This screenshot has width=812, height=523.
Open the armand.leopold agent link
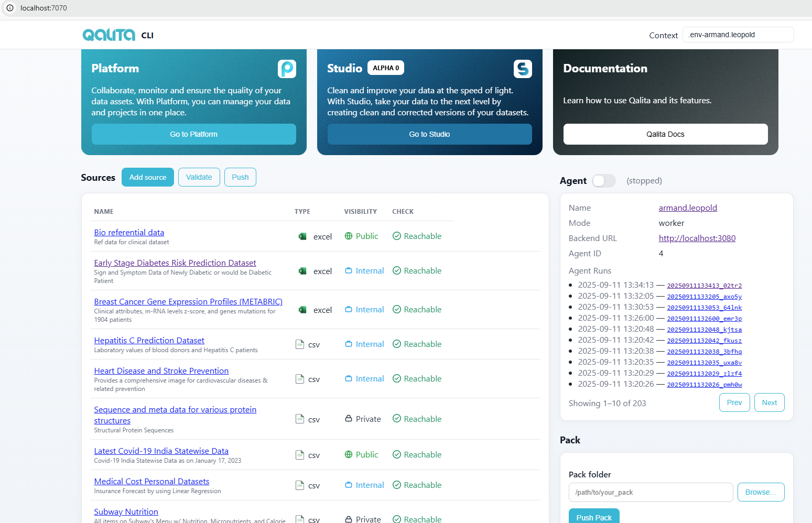coord(688,208)
